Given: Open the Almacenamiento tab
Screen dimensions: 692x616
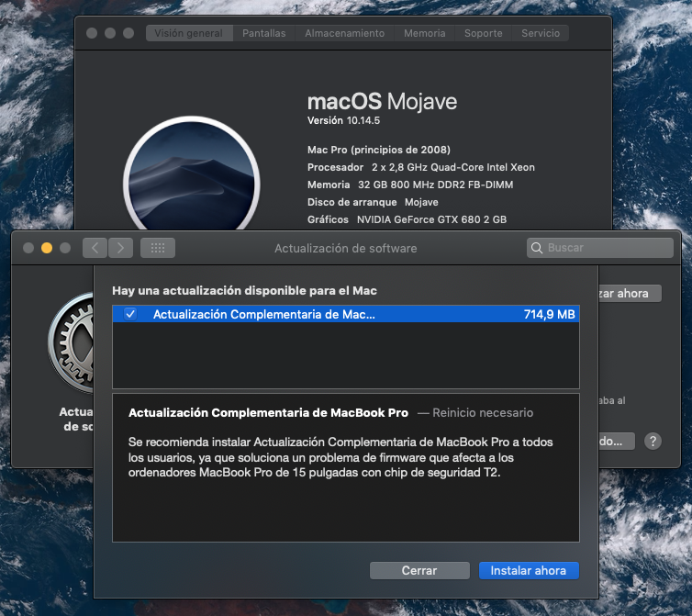Looking at the screenshot, I should pos(344,33).
